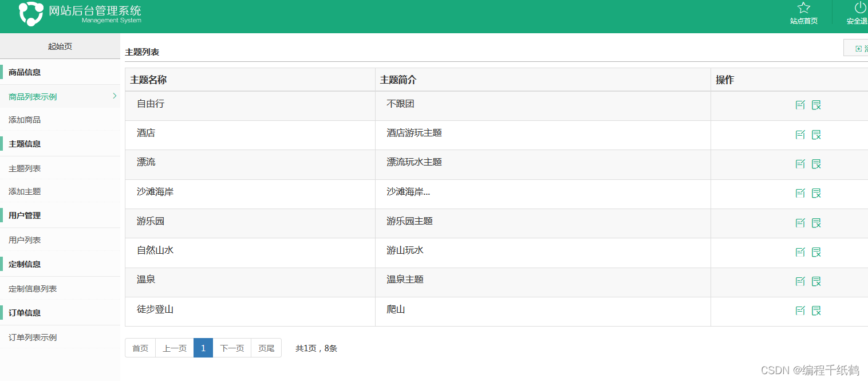
Task: Expand arrow beside 商品列表示例
Action: (x=115, y=96)
